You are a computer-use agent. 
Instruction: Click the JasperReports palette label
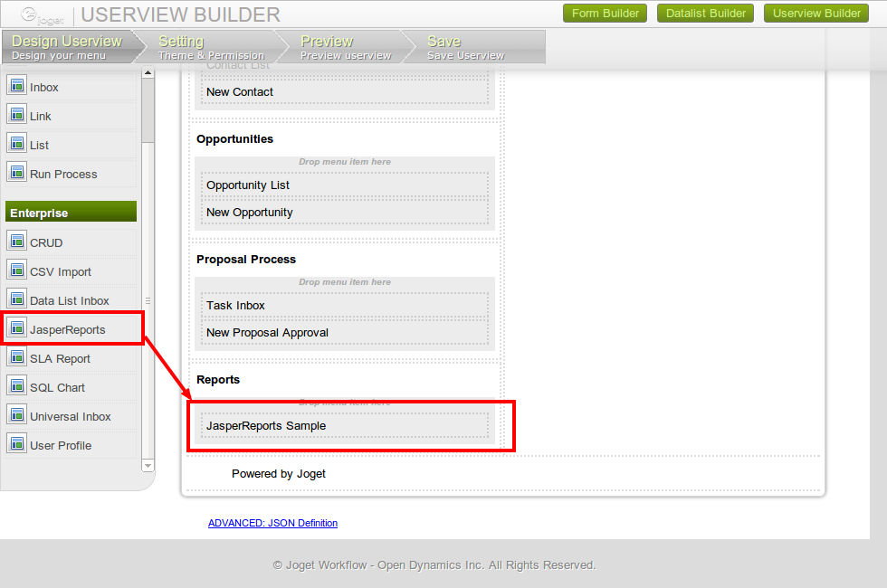pos(67,329)
